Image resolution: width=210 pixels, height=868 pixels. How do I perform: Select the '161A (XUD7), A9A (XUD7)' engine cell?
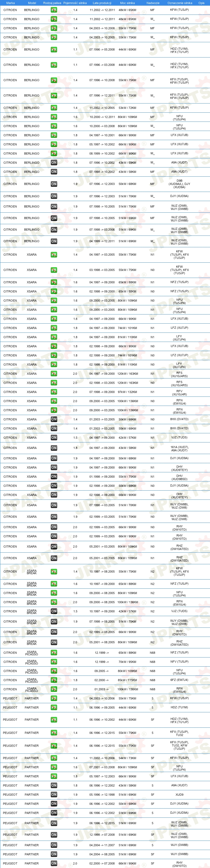tap(179, 449)
